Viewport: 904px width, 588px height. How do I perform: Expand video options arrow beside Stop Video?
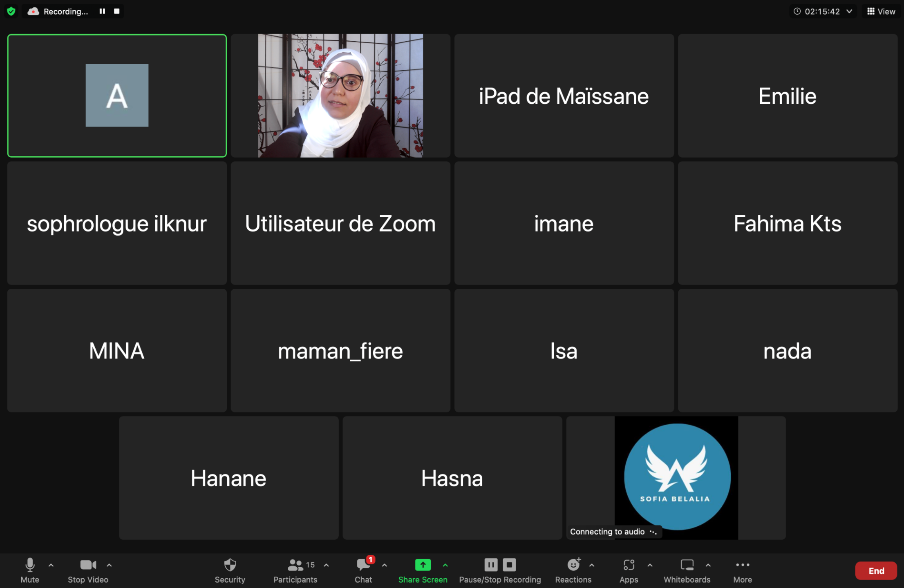109,565
